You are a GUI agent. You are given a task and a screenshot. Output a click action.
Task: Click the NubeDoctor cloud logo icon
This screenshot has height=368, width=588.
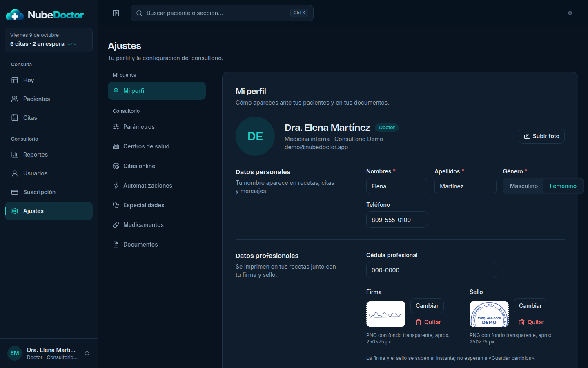tap(15, 15)
